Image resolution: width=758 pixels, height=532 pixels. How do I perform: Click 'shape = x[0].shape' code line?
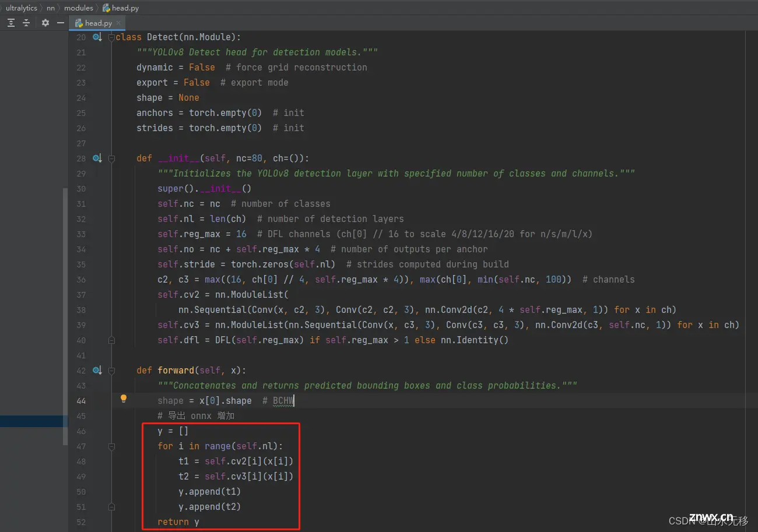pos(226,401)
